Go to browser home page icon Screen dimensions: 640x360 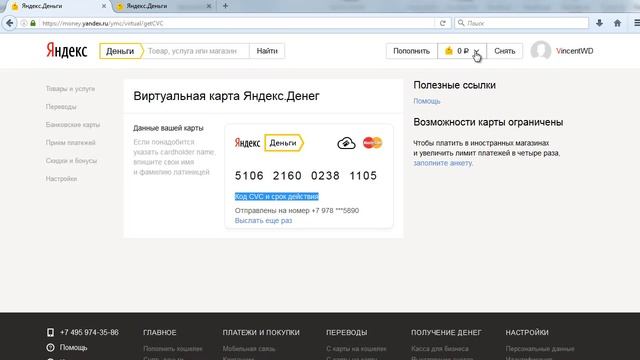[618, 23]
